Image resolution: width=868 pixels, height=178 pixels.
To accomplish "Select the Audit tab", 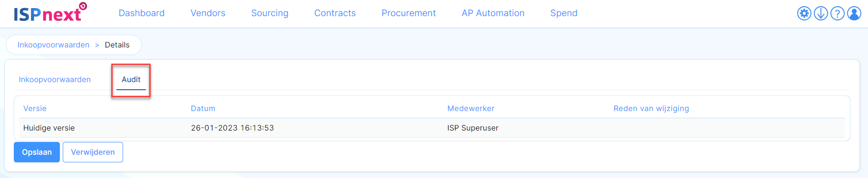I will [131, 79].
